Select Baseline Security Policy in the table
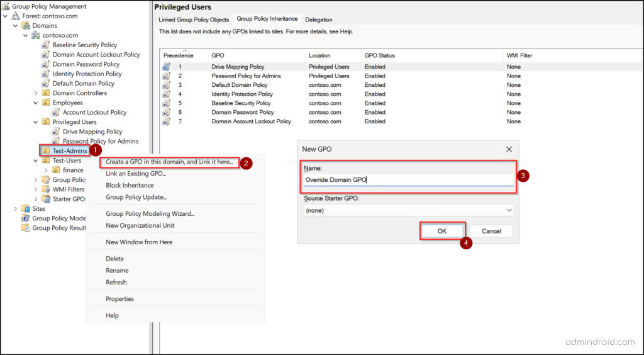The width and height of the screenshot is (644, 355). (401, 103)
